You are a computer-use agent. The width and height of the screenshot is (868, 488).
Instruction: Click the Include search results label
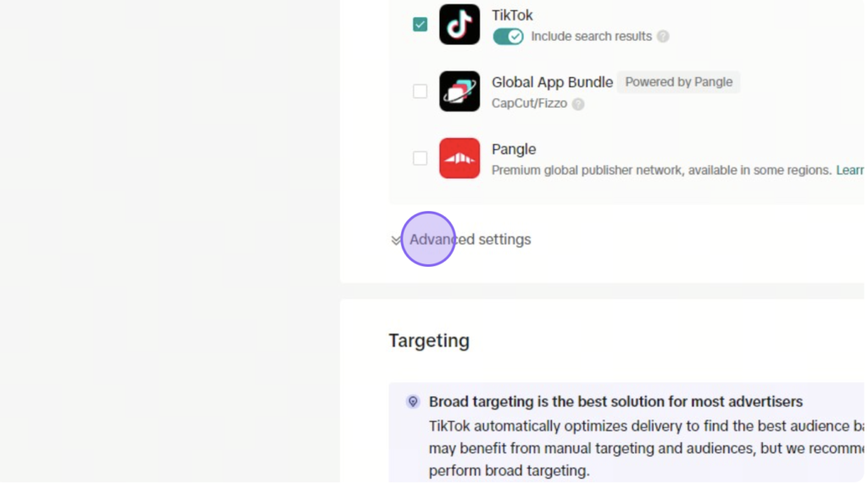point(591,36)
